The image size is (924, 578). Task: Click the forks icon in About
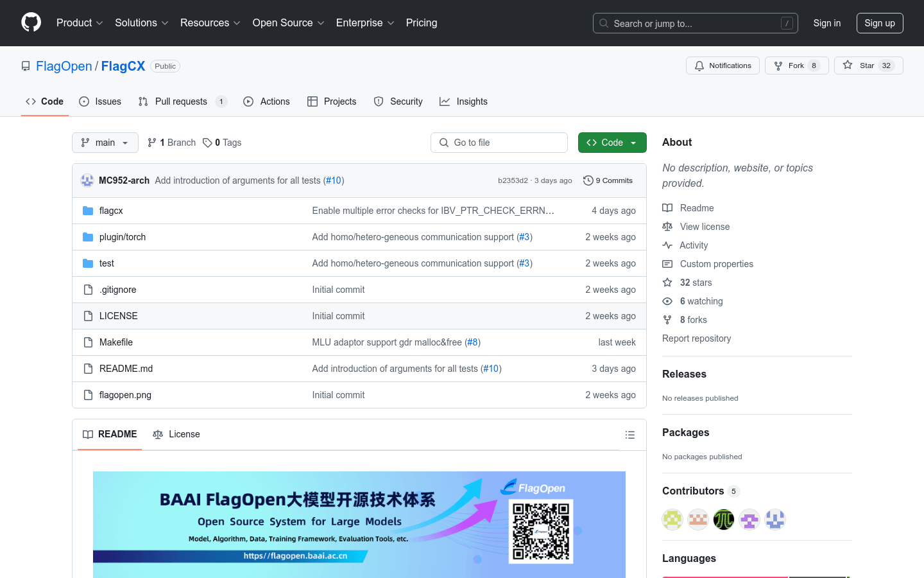coord(667,320)
